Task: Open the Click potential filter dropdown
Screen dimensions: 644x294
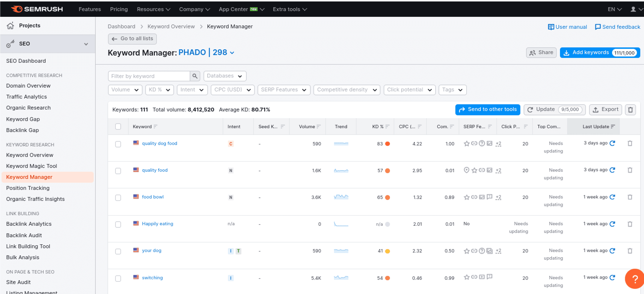Action: (410, 90)
